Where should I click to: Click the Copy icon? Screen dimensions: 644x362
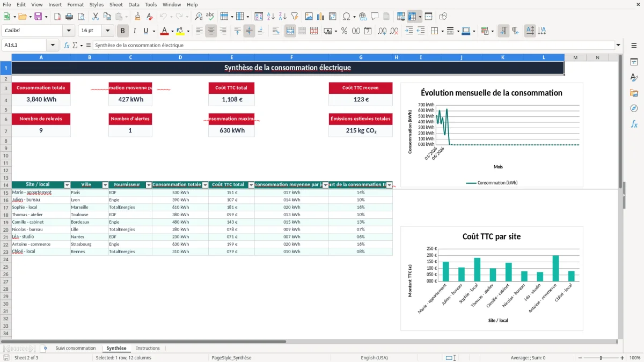tap(107, 17)
